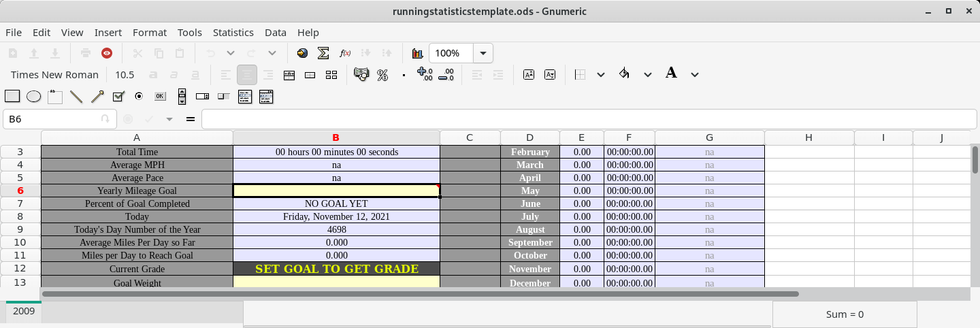
Task: Click the thousands separator icon
Action: click(x=404, y=75)
